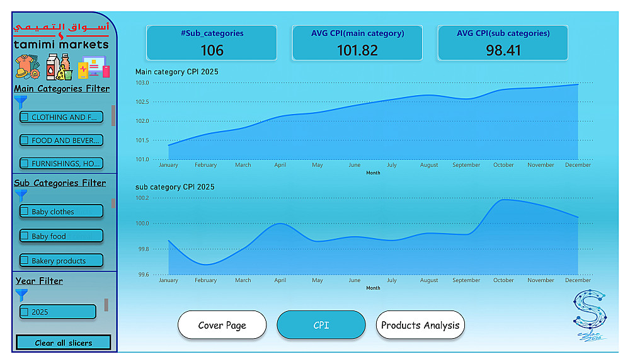This screenshot has height=364, width=630.
Task: Select the 2025 year checkbox
Action: point(25,312)
